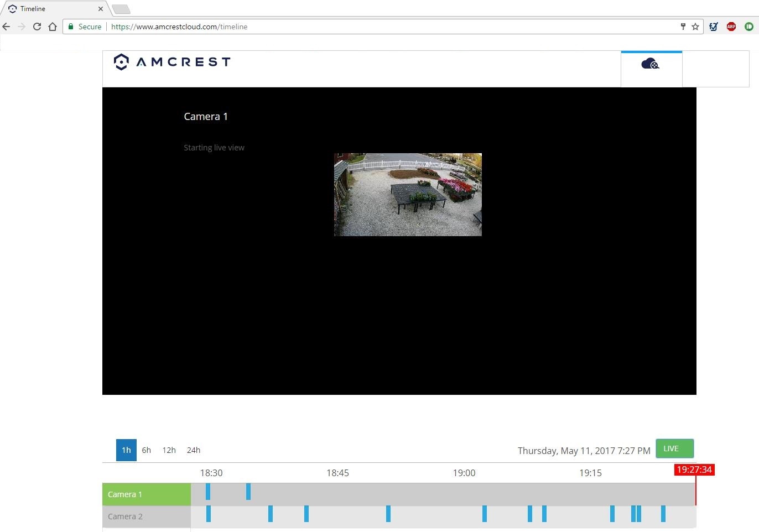This screenshot has height=532, width=759.
Task: Select Camera 1 in the timeline list
Action: point(147,494)
